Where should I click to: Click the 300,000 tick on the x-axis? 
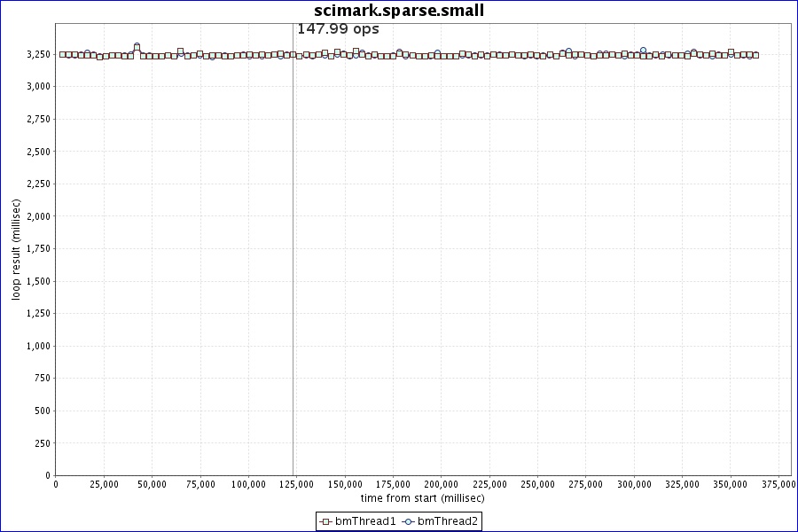tap(633, 484)
